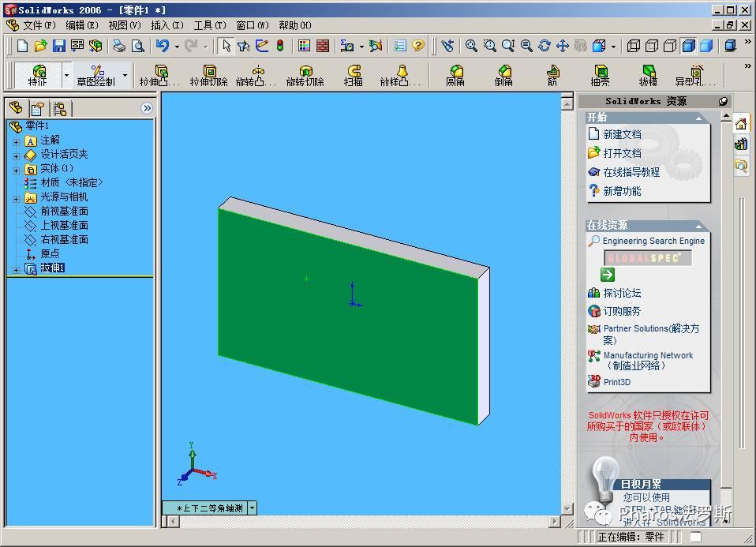Open the 探讨论坛 link
The height and width of the screenshot is (547, 756).
click(622, 293)
